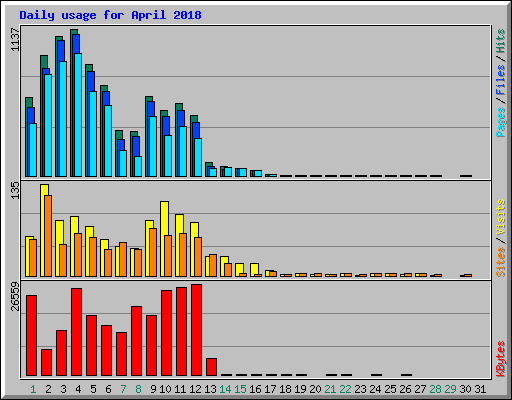Click the red KBytes bar for day 2
The width and height of the screenshot is (512, 400).
[46, 363]
